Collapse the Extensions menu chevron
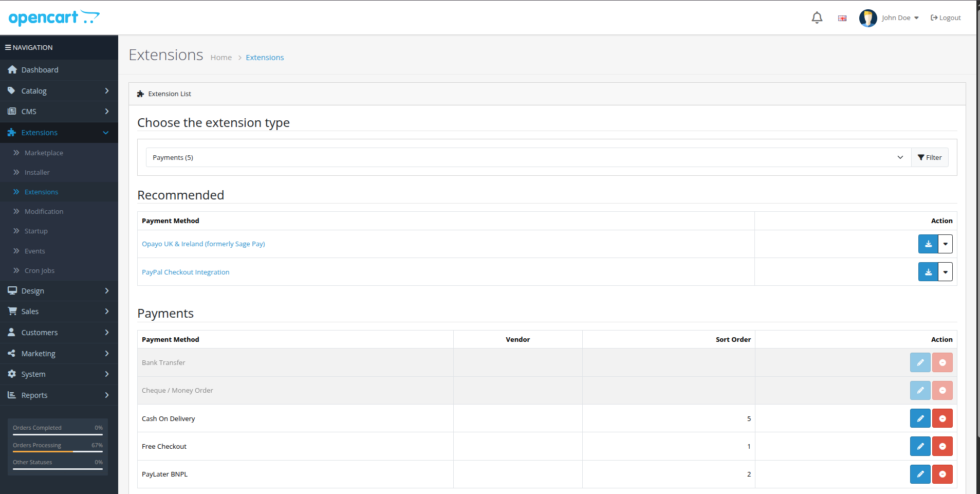Screen dimensions: 980x494 pyautogui.click(x=106, y=133)
